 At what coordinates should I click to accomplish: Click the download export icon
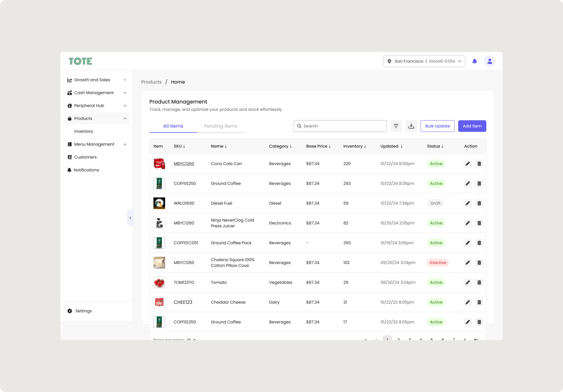point(411,126)
